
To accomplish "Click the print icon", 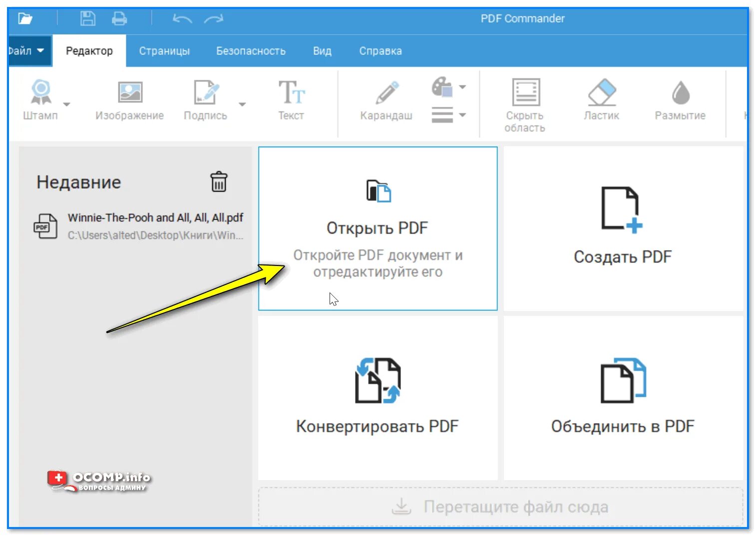I will pos(119,19).
